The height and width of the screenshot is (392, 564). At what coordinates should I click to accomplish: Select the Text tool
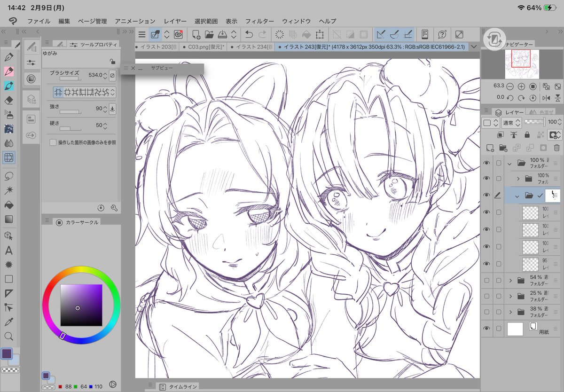pos(8,251)
